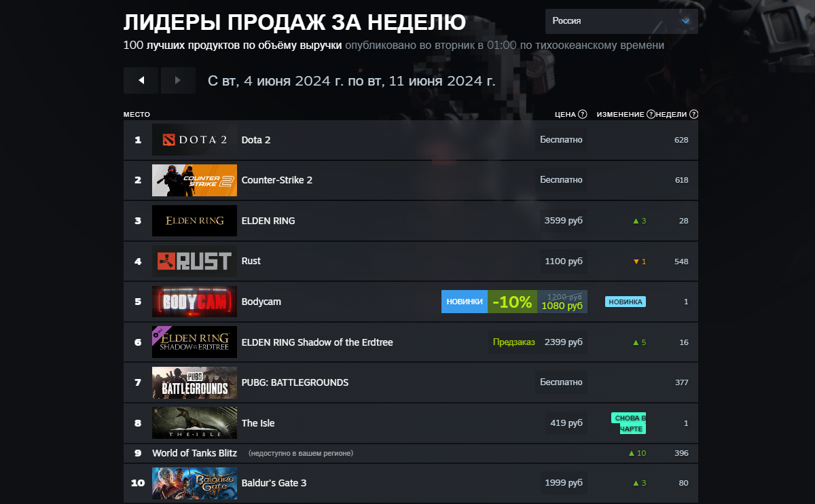Click the Dota 2 game logo thumbnail

(x=194, y=139)
